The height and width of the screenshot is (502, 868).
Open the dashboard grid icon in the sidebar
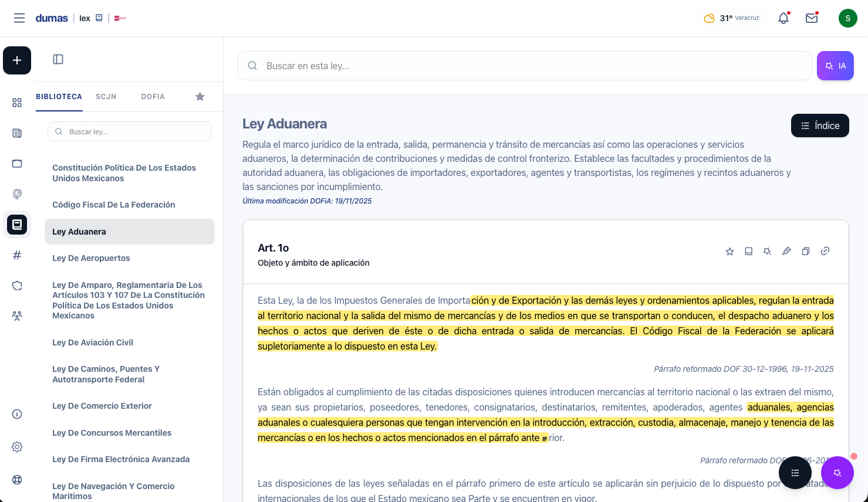tap(17, 103)
